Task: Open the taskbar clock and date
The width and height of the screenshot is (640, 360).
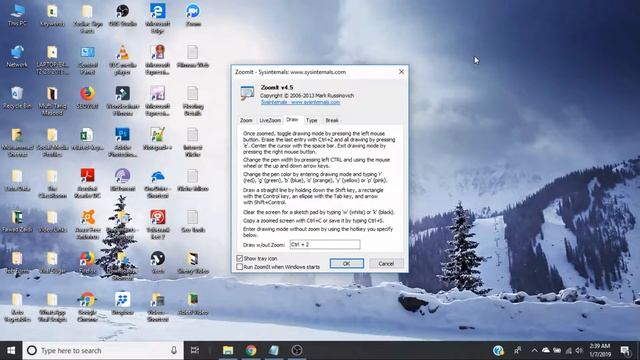Action: [x=600, y=351]
